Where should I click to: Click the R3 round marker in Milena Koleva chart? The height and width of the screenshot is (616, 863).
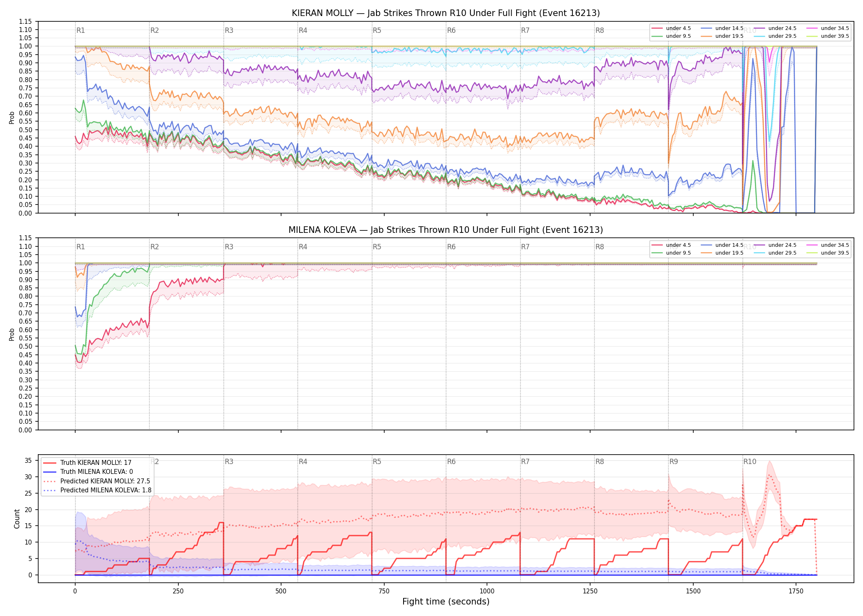[x=229, y=247]
